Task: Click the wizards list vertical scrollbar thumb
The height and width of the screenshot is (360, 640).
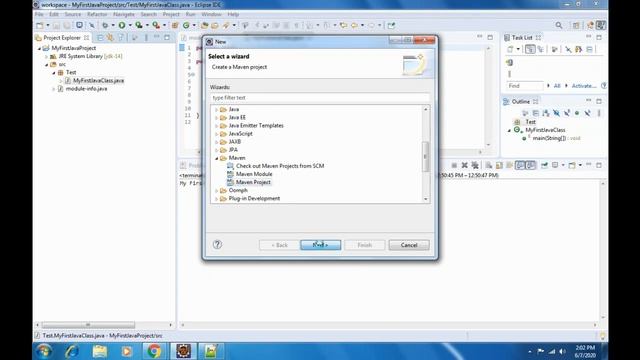Action: pyautogui.click(x=425, y=156)
